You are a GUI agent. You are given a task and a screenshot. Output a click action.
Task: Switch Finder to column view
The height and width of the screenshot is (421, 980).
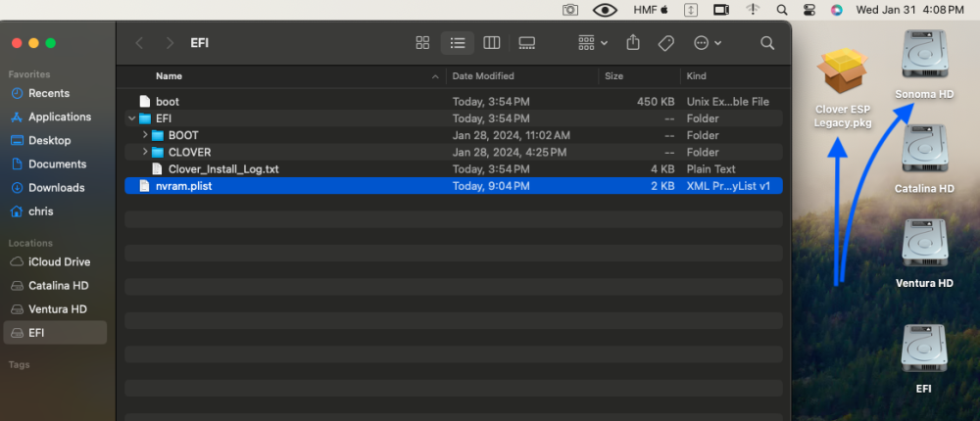point(492,43)
